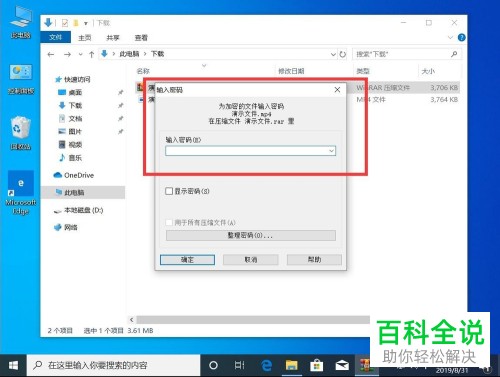Switch to the Share ribbon tab
This screenshot has height=377, width=500.
[113, 38]
